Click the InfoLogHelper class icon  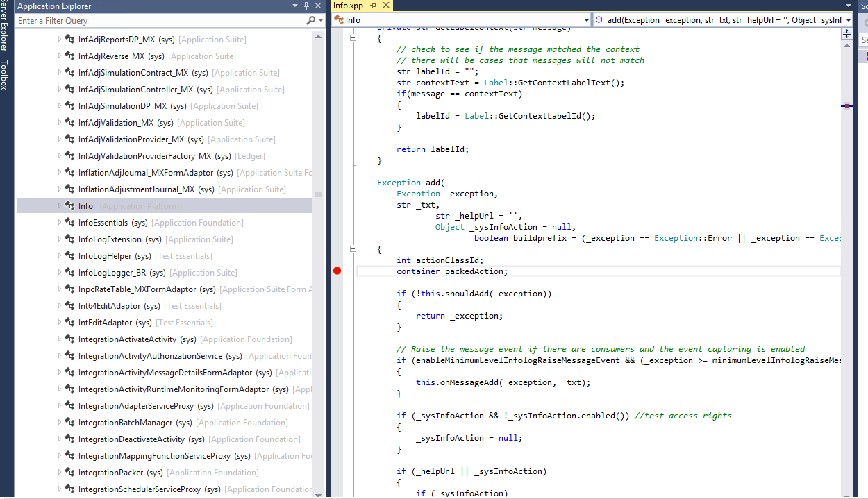(69, 256)
